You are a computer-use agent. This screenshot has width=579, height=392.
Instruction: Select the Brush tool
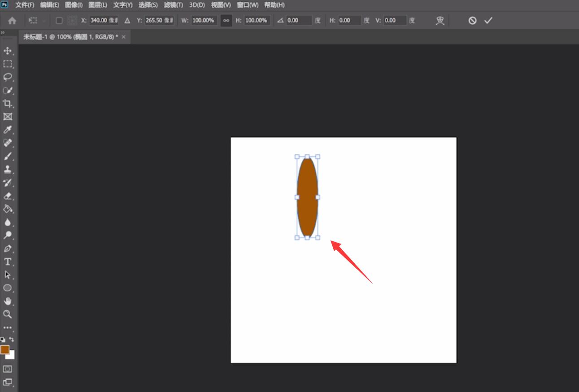click(8, 157)
